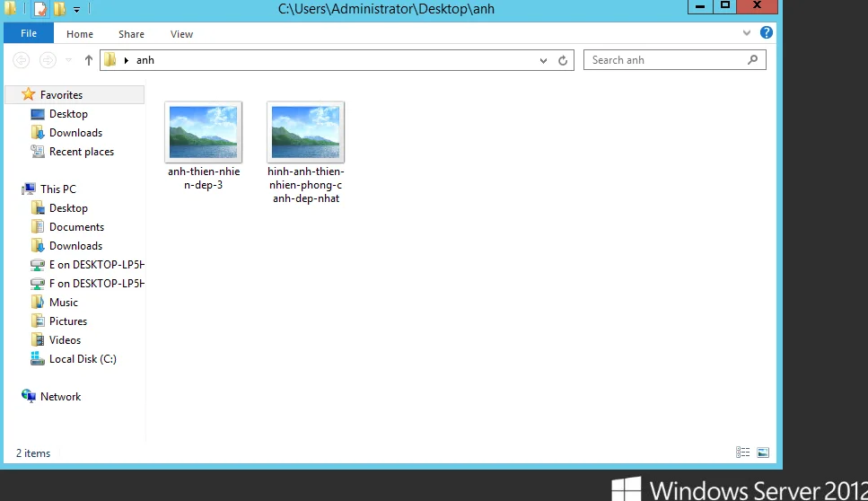
Task: Switch to large icons view in status bar
Action: (x=762, y=453)
